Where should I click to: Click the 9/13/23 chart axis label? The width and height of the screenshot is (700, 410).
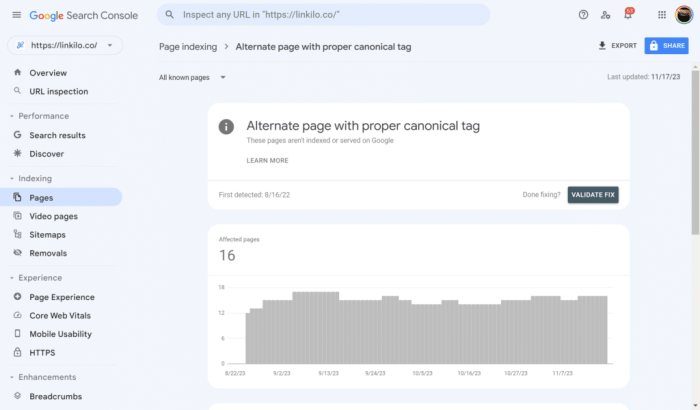pyautogui.click(x=328, y=373)
